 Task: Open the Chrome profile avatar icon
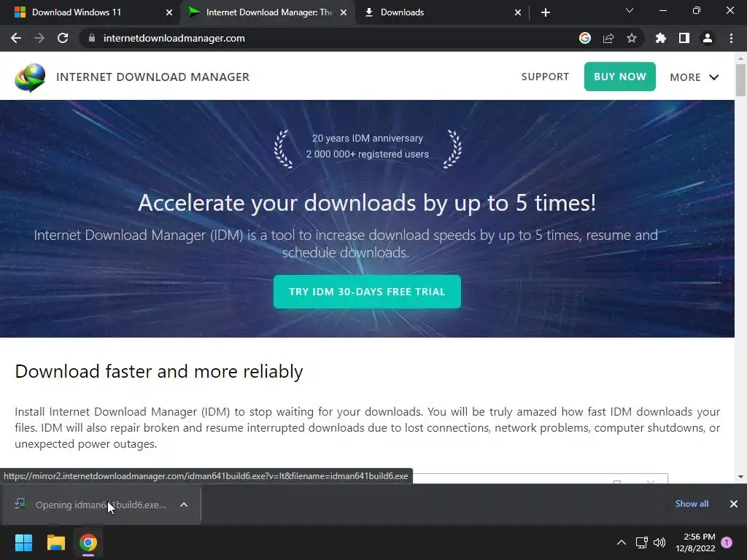tap(708, 38)
